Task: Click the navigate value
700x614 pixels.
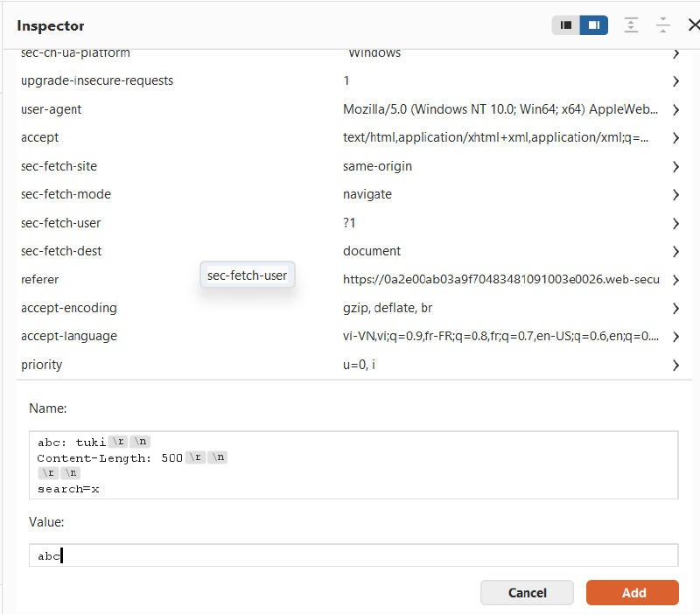Action: click(367, 194)
